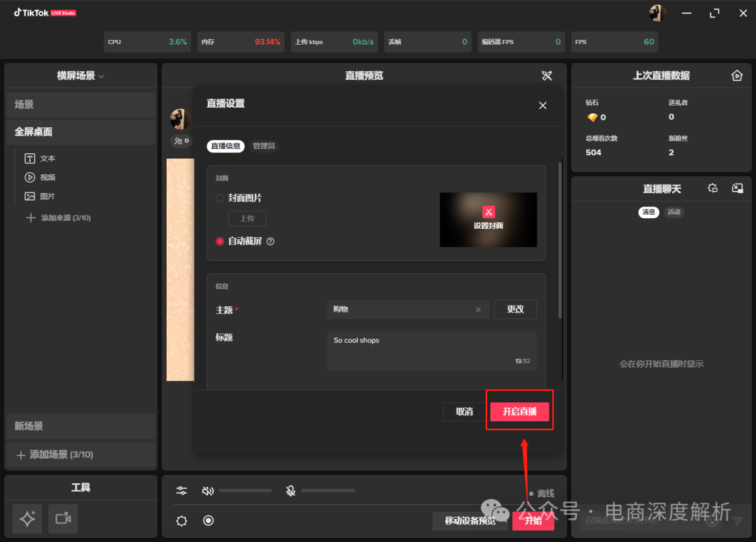Toggle the microphone mute icon
Screen dimensions: 756x542
[290, 491]
